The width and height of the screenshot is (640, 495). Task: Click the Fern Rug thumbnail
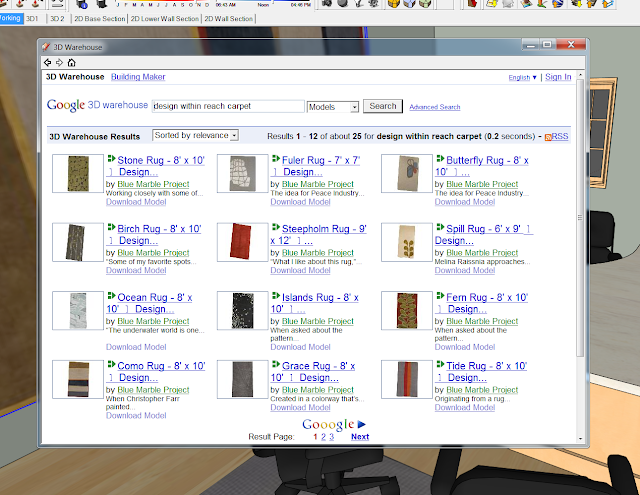407,311
